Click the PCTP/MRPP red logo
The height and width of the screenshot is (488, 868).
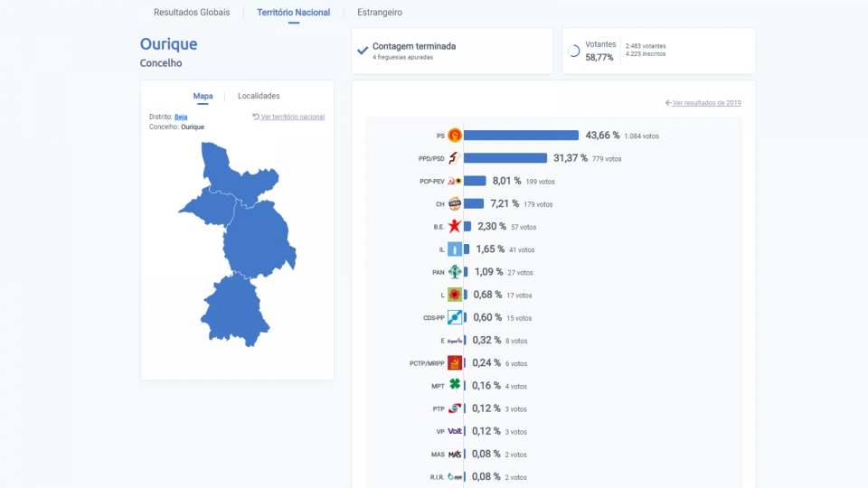[455, 363]
